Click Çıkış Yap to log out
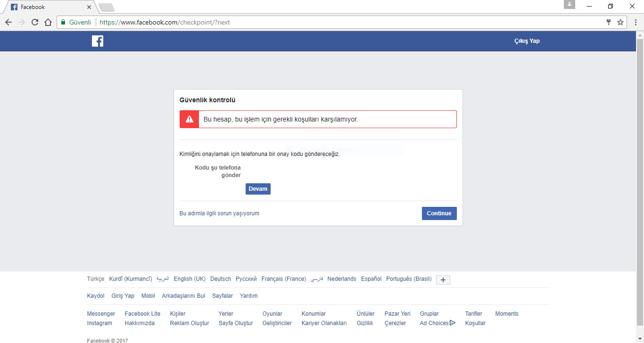 (x=527, y=41)
